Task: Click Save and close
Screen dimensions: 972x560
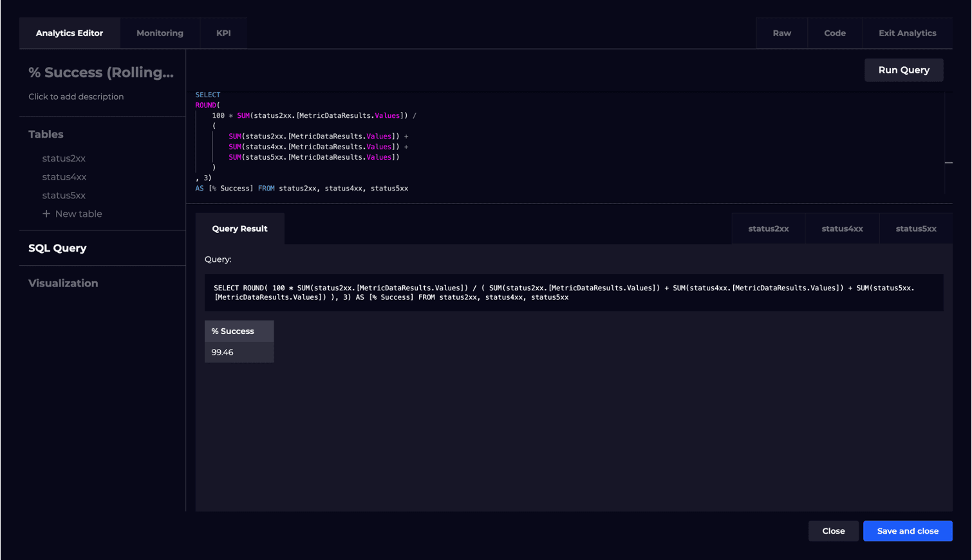Action: tap(908, 531)
